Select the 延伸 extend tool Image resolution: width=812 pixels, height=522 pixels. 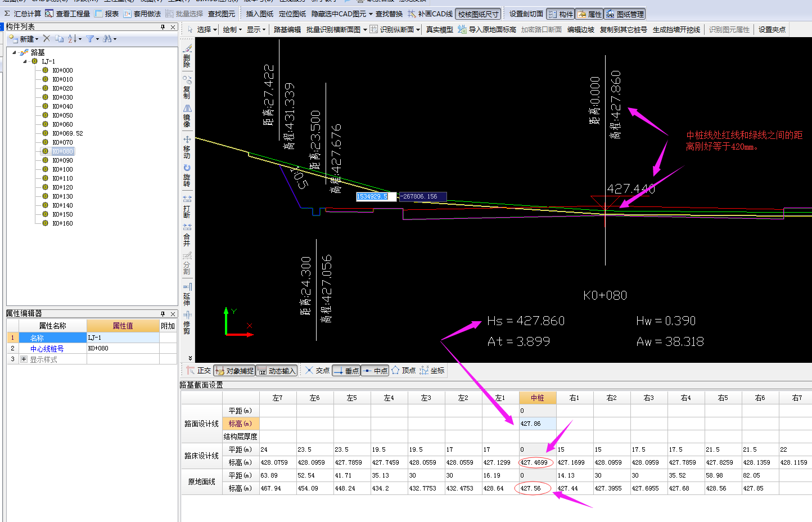[187, 295]
